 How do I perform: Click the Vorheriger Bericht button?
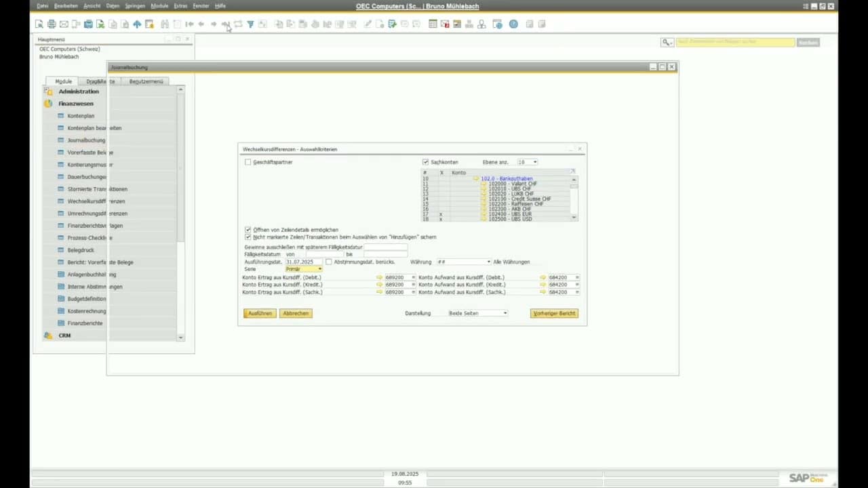click(x=554, y=313)
